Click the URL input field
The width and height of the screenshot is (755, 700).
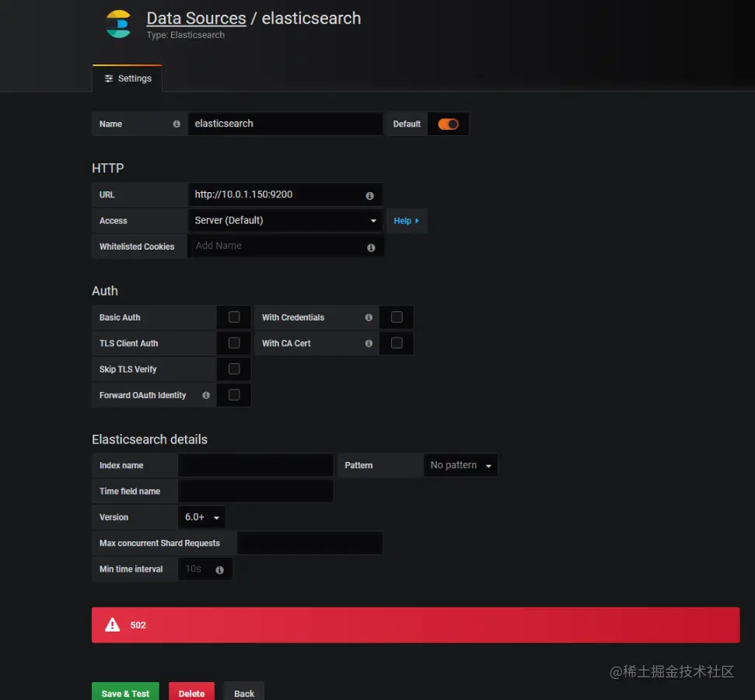pos(285,194)
